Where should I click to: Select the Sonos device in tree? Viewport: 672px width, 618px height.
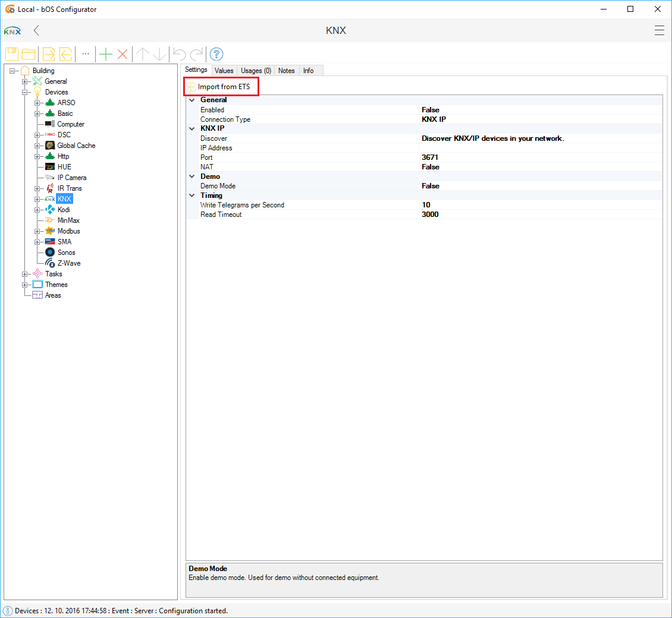[66, 253]
